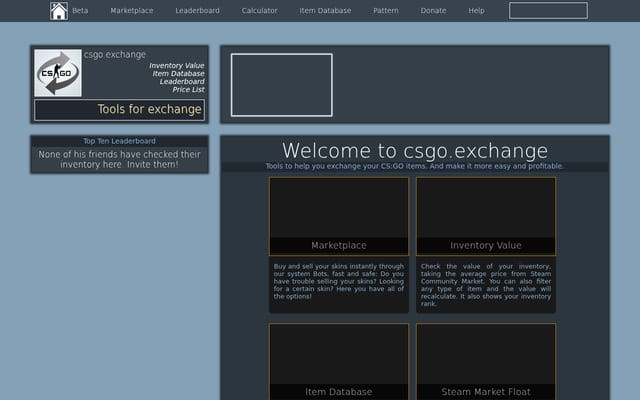
Task: Click the empty white-bordered box in the top panel
Action: point(282,85)
